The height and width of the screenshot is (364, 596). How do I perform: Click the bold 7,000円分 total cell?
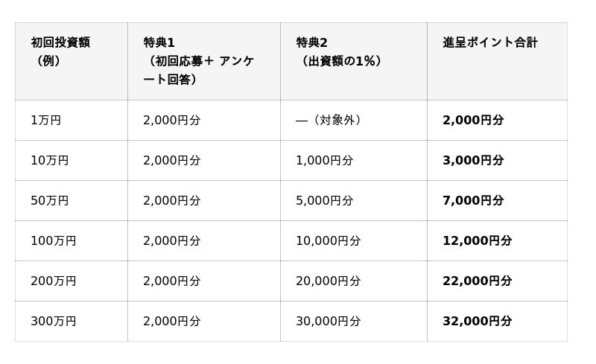(x=497, y=201)
